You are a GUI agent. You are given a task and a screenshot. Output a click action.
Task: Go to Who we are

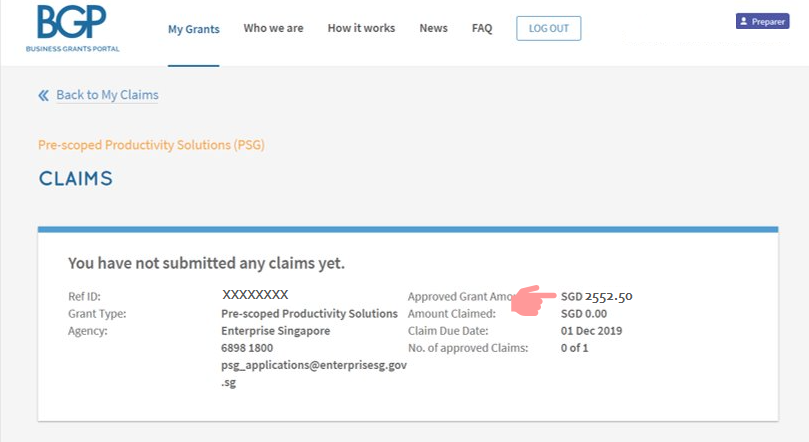point(273,28)
